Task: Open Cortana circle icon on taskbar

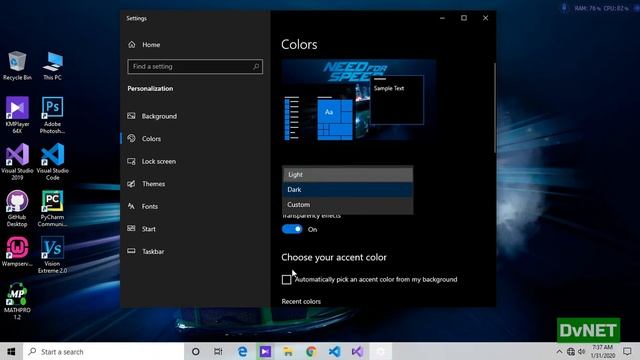Action: 196,351
